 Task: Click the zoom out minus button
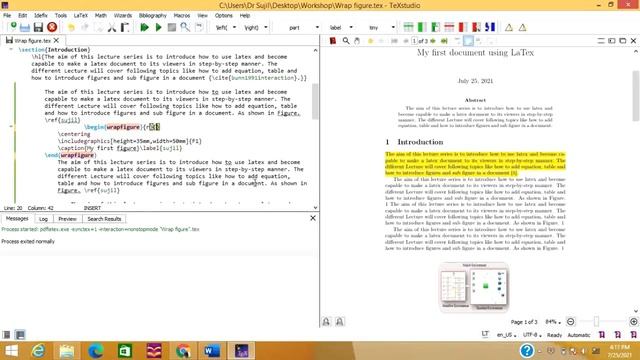coord(571,322)
